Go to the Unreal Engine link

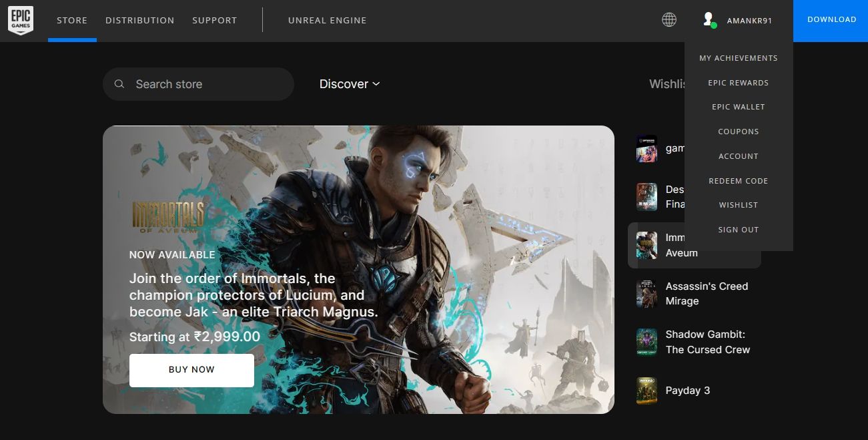(327, 21)
